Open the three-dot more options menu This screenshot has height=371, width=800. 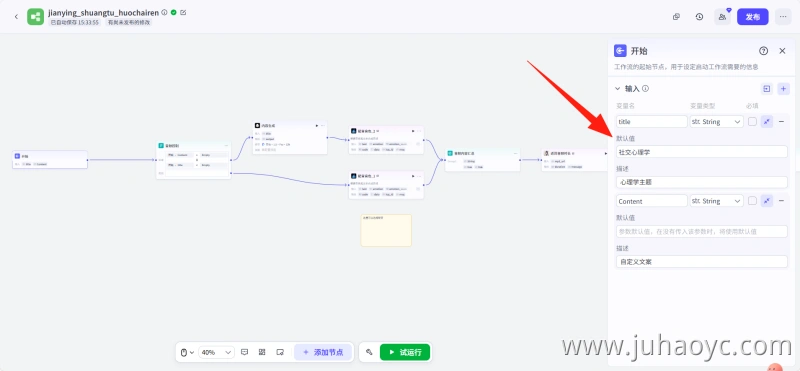(783, 17)
